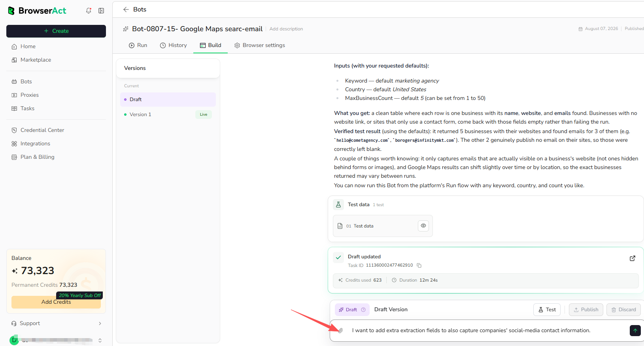Click the Draft help question icon
The width and height of the screenshot is (644, 346).
click(x=363, y=310)
